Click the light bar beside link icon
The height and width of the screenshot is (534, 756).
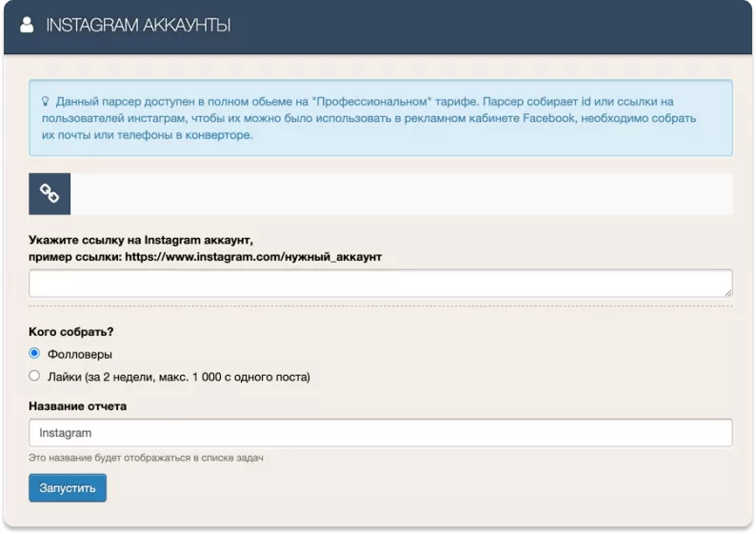[x=402, y=194]
